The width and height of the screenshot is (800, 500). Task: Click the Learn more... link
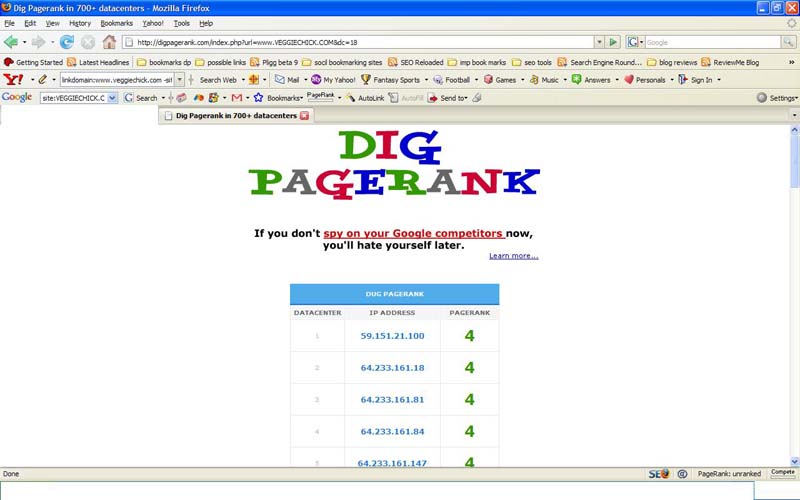point(514,256)
